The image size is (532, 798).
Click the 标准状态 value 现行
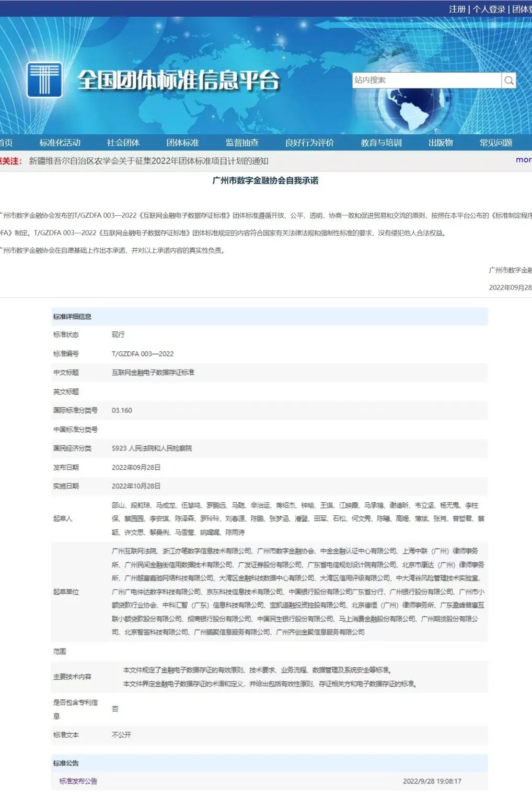pyautogui.click(x=118, y=334)
